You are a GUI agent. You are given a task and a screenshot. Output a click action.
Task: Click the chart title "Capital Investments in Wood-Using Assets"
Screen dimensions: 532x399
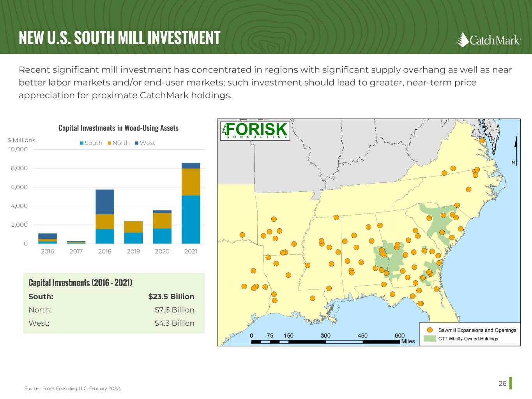[x=118, y=128]
